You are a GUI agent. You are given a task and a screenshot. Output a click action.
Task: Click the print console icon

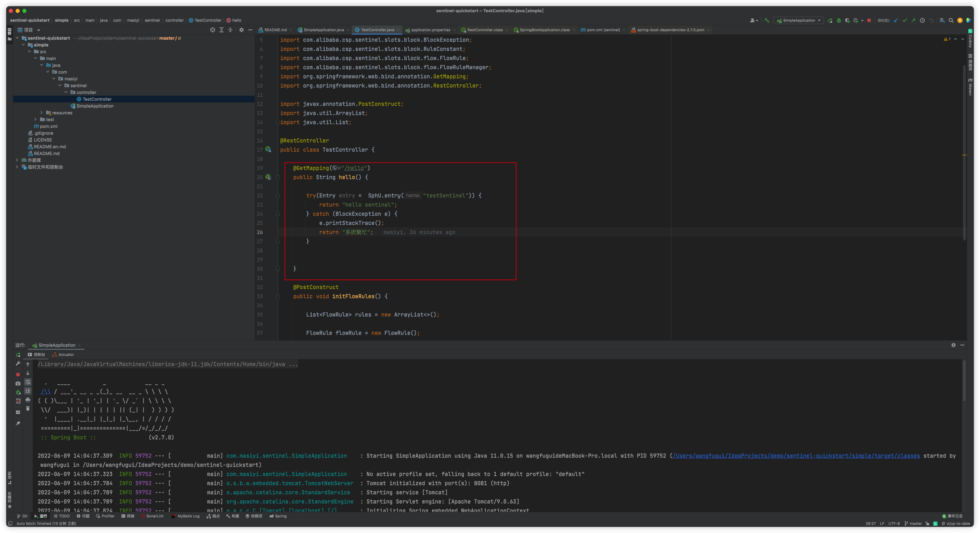click(x=28, y=400)
